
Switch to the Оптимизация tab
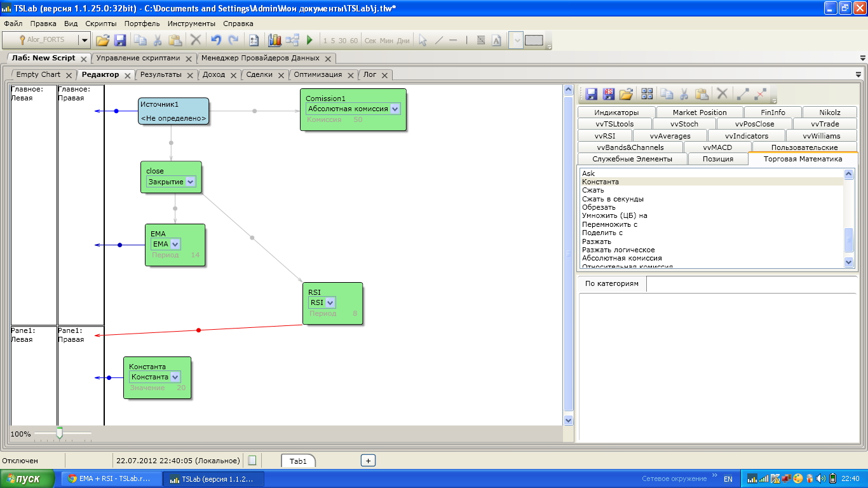coord(318,74)
